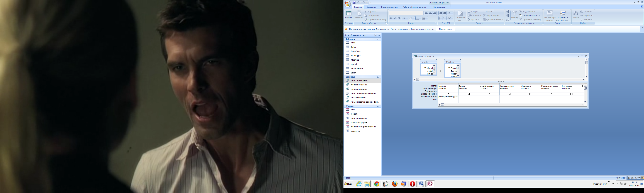
Task: Collapse the navigation pane shutter
Action: point(379,35)
